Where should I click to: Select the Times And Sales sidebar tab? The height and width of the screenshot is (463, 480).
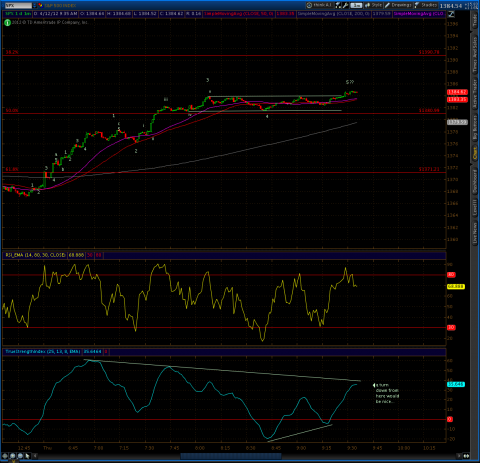(x=475, y=54)
